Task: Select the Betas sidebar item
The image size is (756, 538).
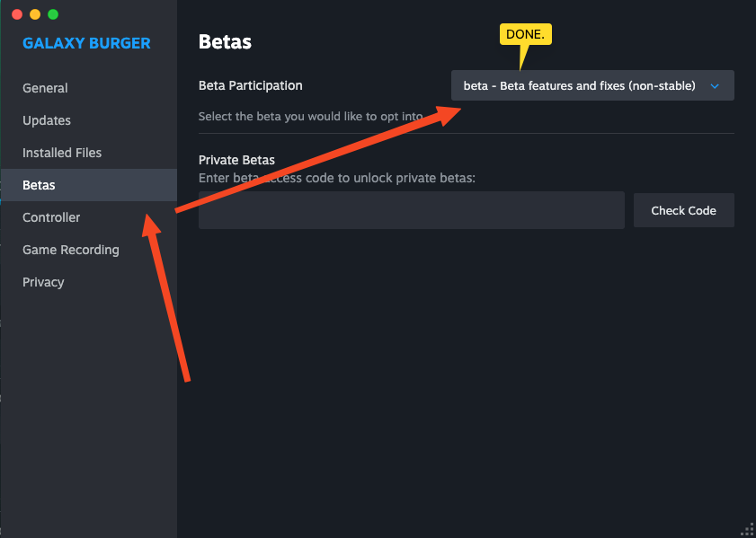Action: pos(89,185)
